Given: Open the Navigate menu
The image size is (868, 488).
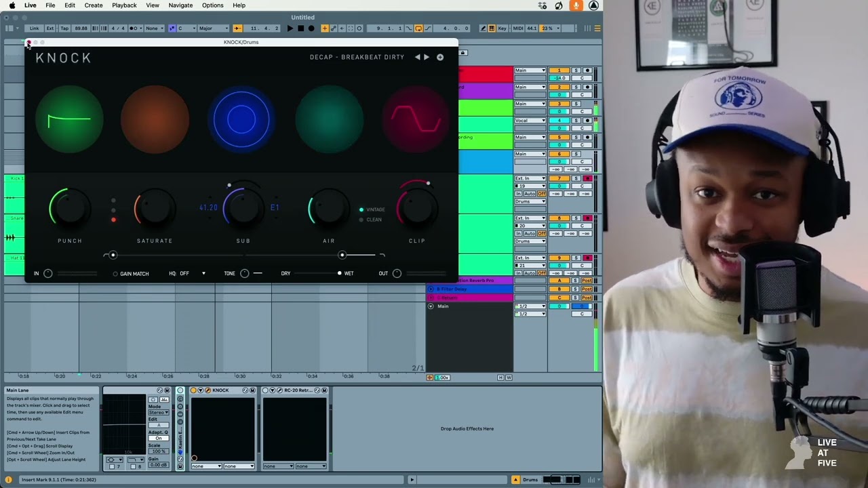Looking at the screenshot, I should (180, 5).
